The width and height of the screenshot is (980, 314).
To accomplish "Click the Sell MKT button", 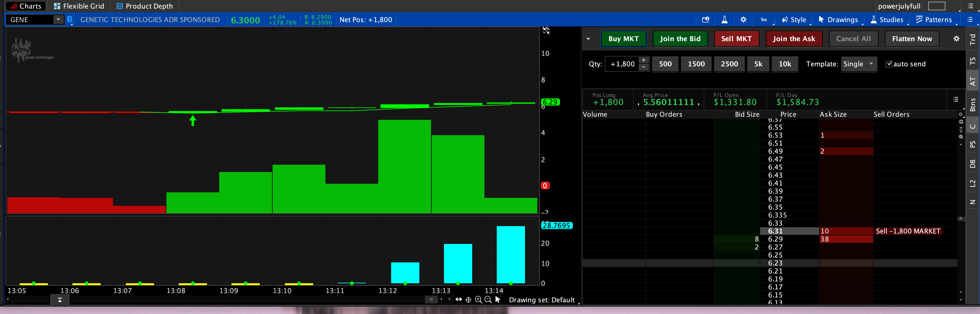I will click(x=736, y=39).
